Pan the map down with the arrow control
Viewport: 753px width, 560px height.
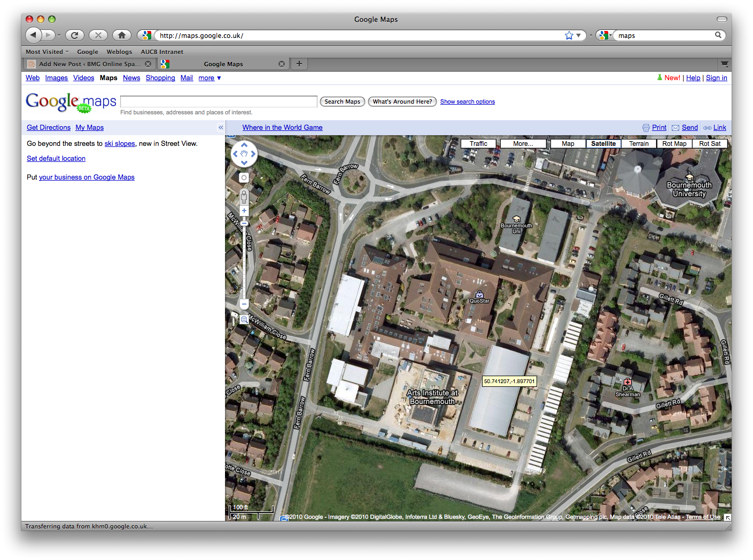click(244, 163)
